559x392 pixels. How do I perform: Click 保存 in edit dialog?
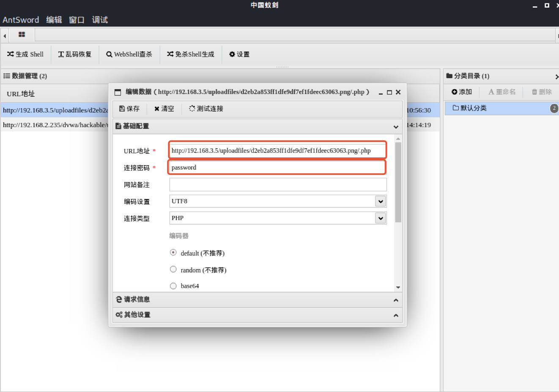[x=129, y=109]
